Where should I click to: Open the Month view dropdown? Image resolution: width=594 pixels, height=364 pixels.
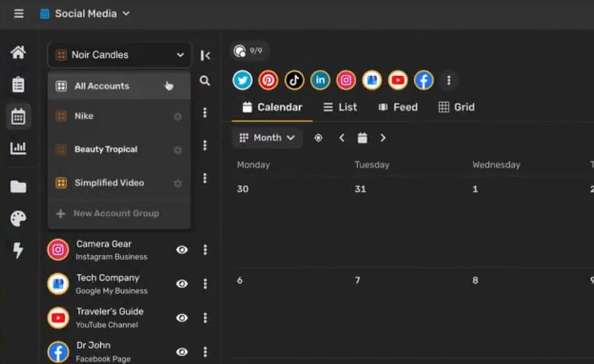pyautogui.click(x=267, y=138)
